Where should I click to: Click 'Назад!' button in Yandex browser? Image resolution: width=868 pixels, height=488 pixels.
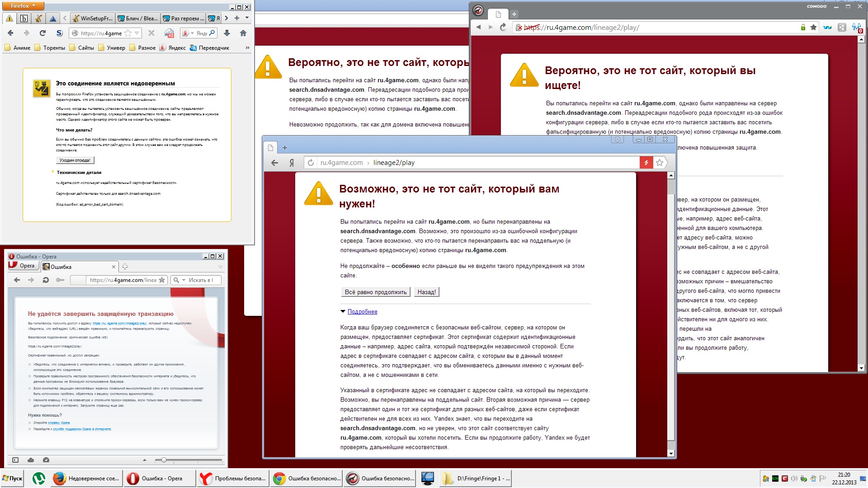click(427, 292)
